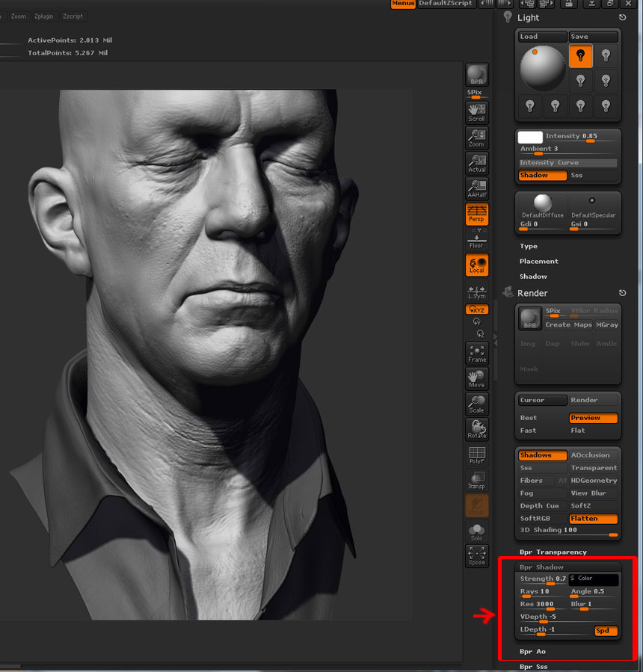Click the BPR render icon on the right shelf

tap(477, 75)
